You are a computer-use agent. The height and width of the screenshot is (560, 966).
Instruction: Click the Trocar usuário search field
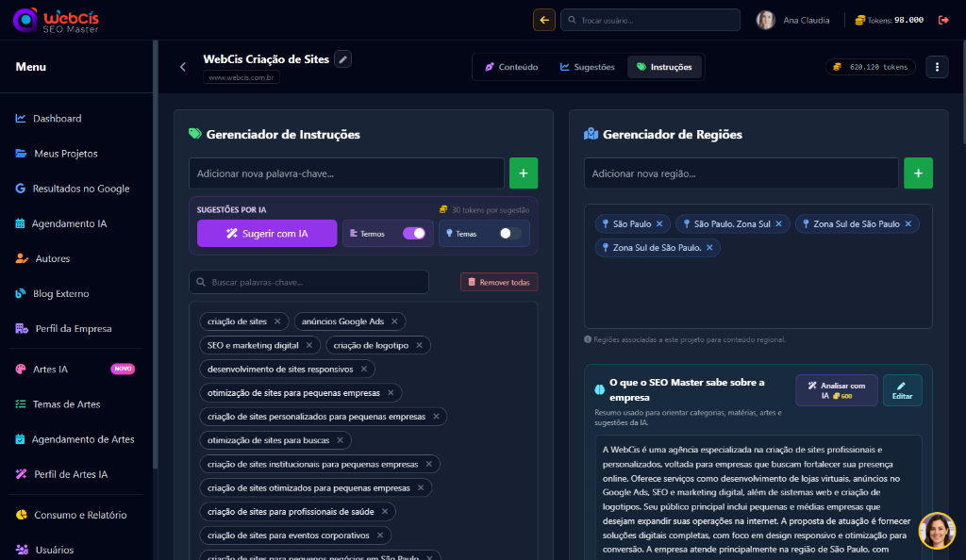(x=650, y=20)
